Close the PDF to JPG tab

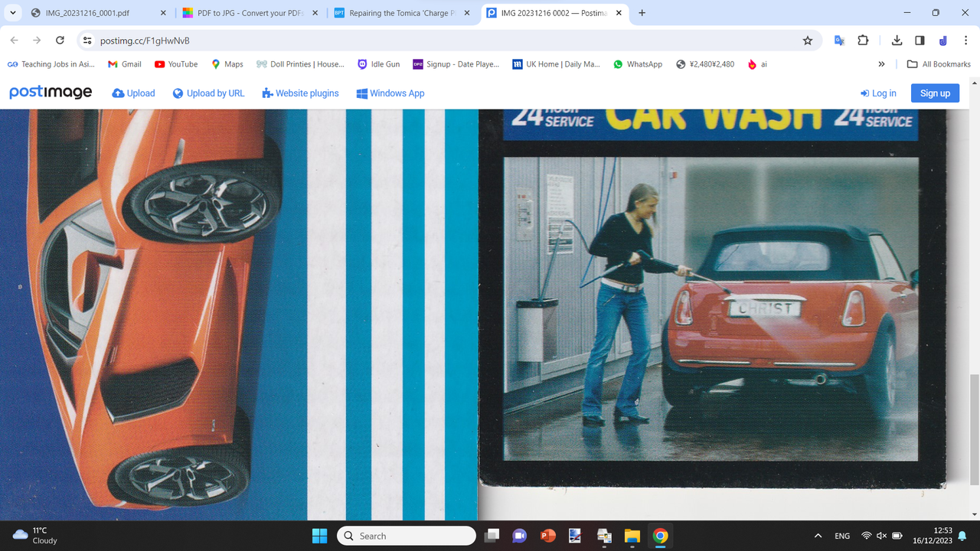point(315,13)
